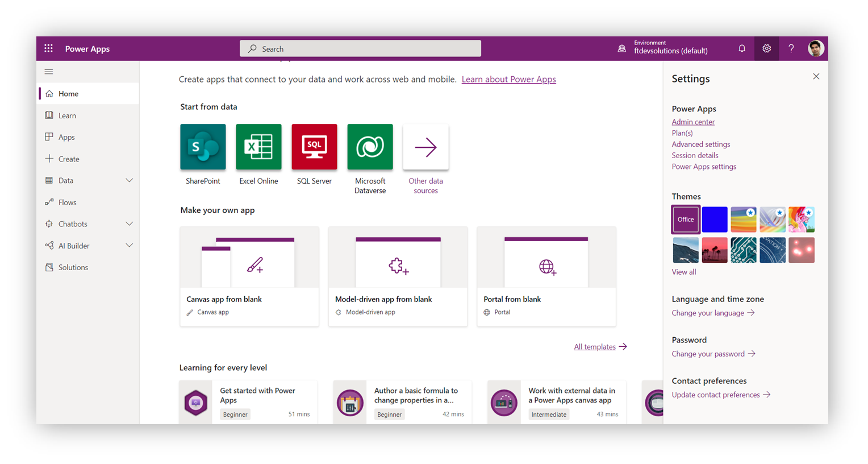Open the user profile avatar

(816, 48)
